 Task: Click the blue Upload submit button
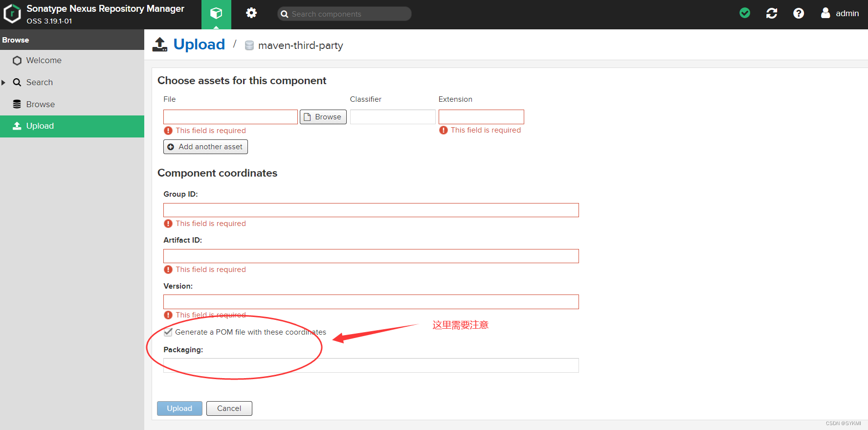click(179, 408)
